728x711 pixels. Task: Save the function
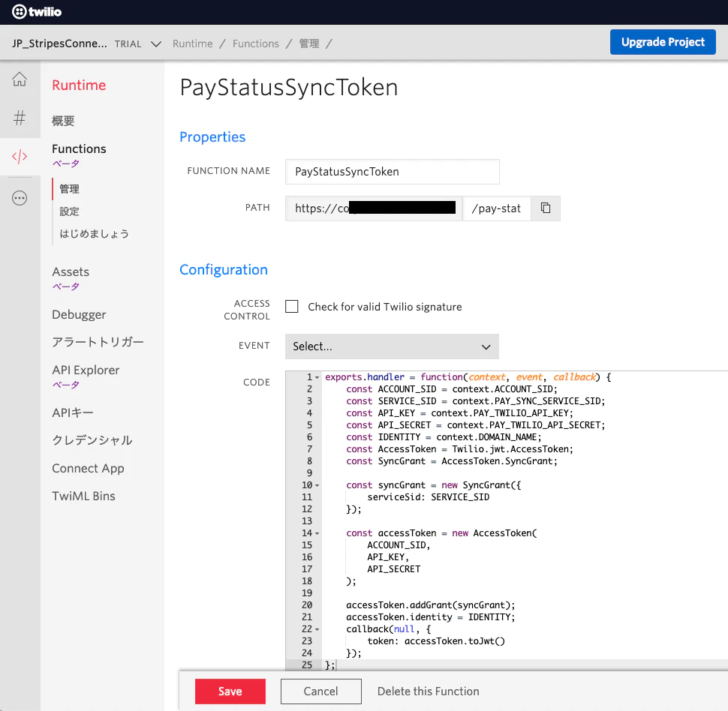point(230,691)
